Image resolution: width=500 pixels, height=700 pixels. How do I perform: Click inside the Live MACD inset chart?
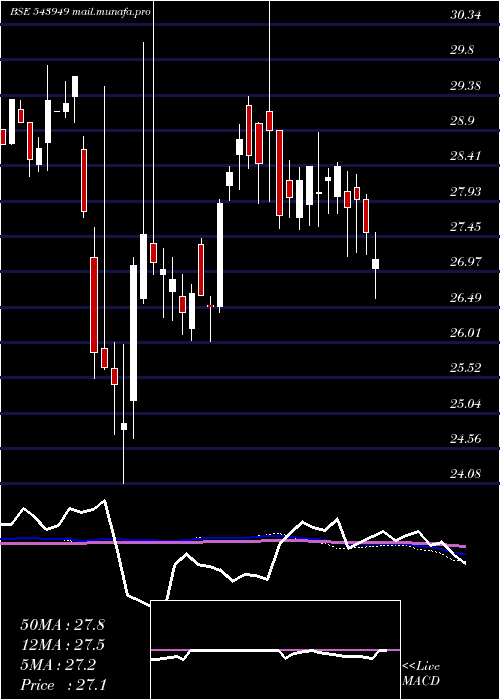275,650
